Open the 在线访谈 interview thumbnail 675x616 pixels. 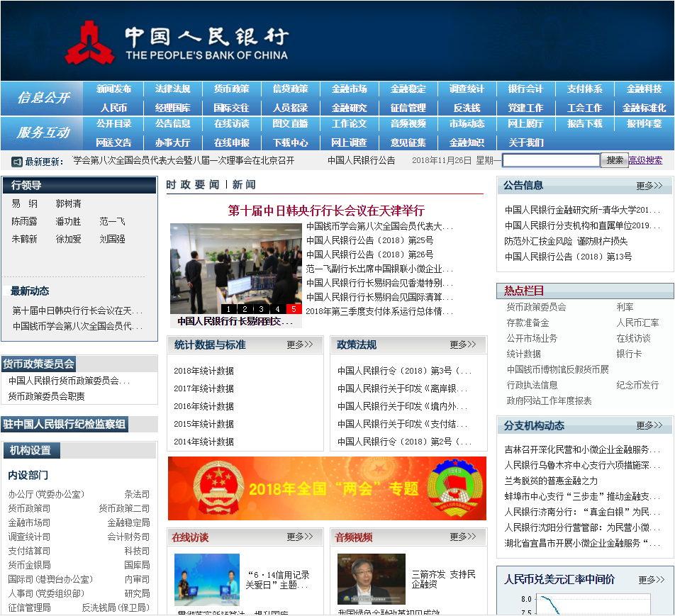coord(207,580)
